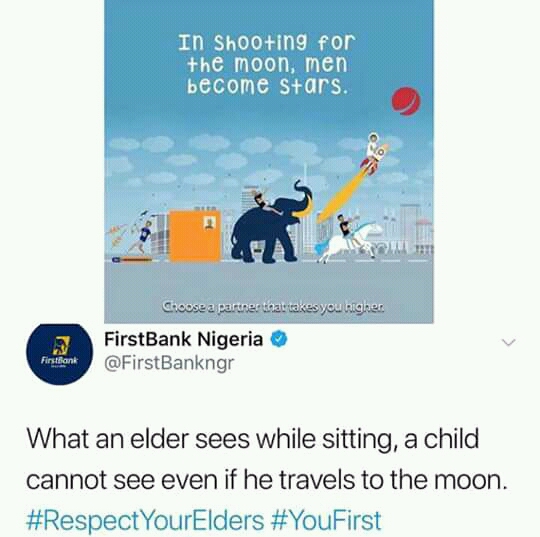The height and width of the screenshot is (537, 540).
Task: Click the tweet text about an elder
Action: pos(267,459)
